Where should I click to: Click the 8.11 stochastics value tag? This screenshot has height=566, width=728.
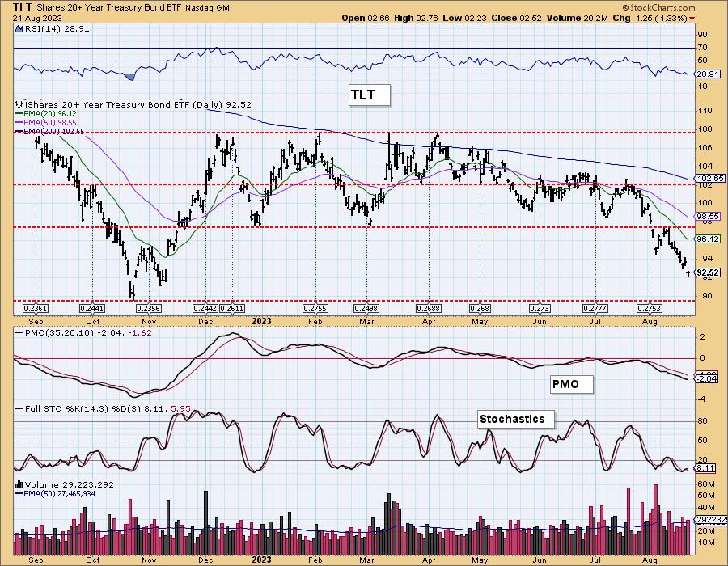[705, 468]
